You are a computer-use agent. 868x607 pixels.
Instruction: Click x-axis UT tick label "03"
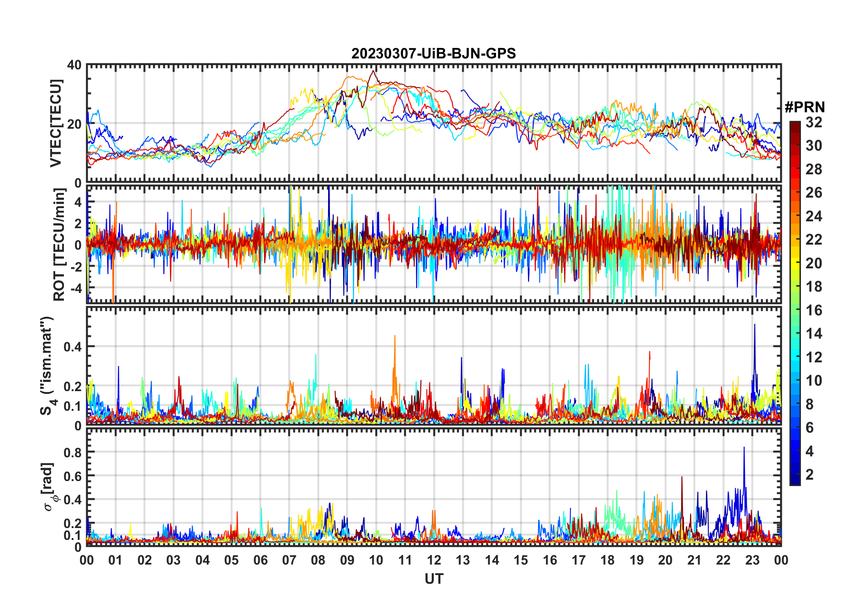pyautogui.click(x=173, y=560)
